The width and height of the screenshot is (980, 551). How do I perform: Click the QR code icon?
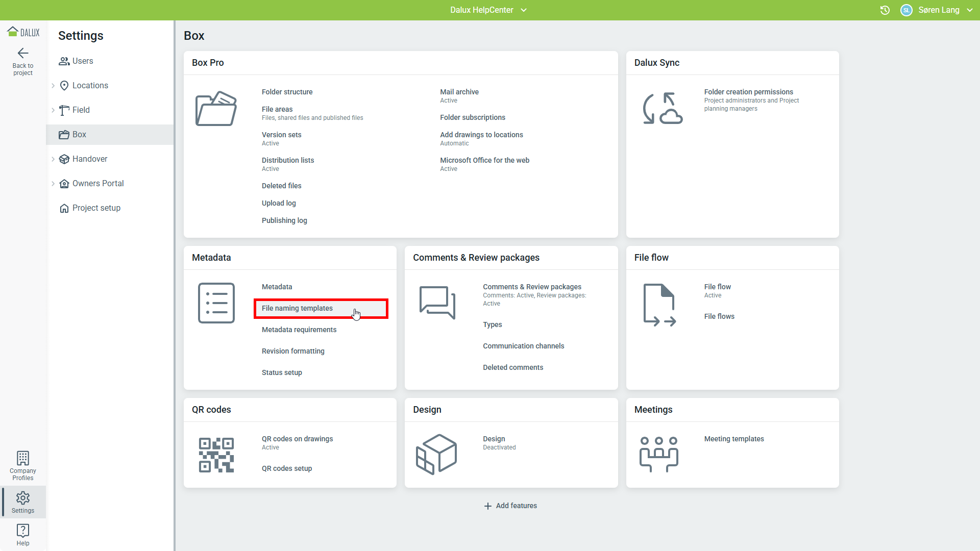[x=216, y=455]
